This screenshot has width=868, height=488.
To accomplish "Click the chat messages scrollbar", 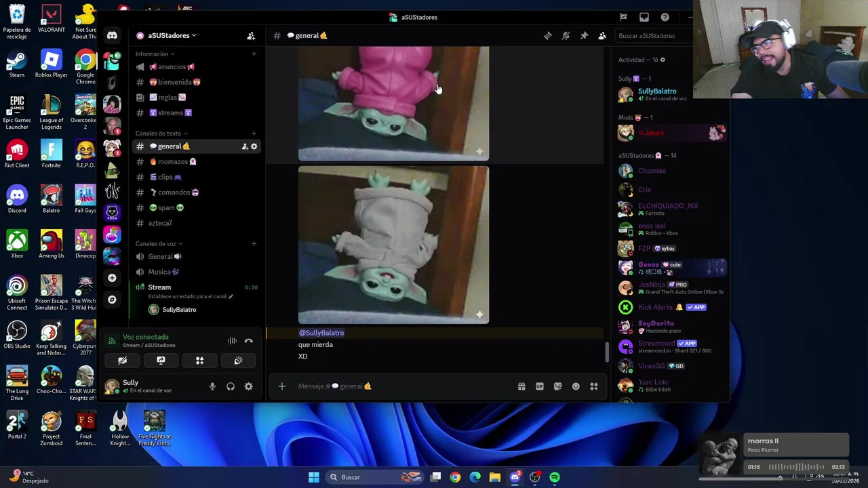I will click(607, 352).
